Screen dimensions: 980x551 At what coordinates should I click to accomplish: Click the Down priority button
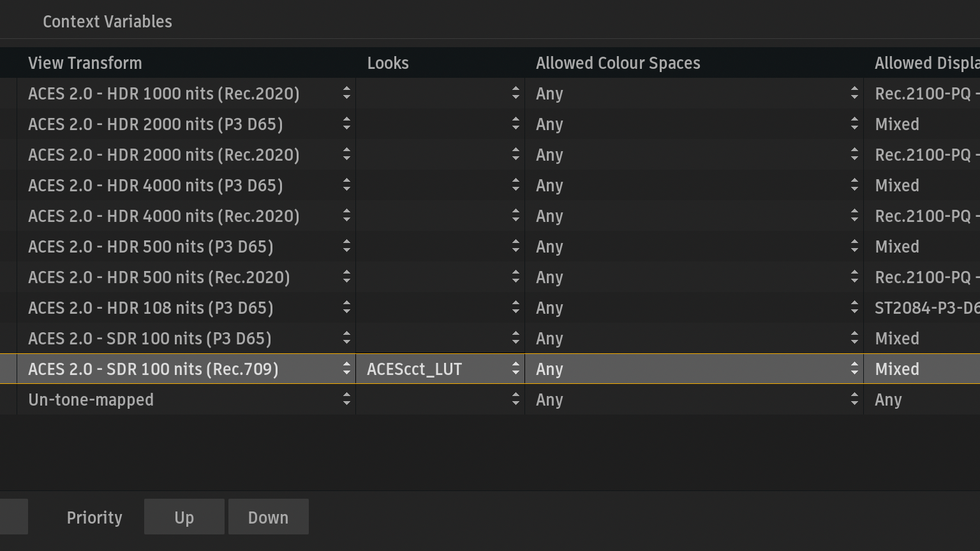tap(268, 517)
